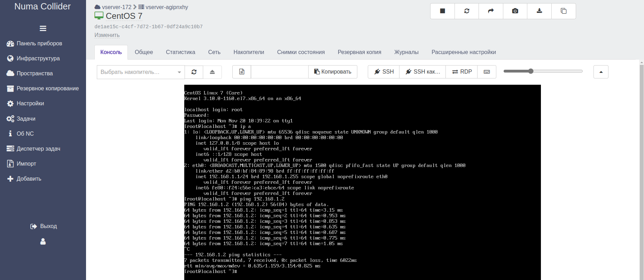Open the Журналы tab
The image size is (644, 280).
tap(406, 52)
